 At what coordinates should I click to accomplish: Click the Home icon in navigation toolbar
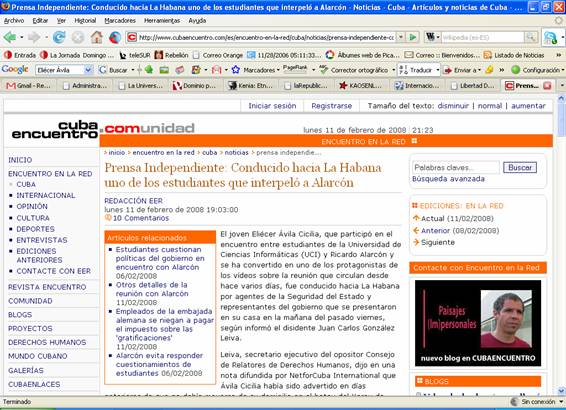96,37
